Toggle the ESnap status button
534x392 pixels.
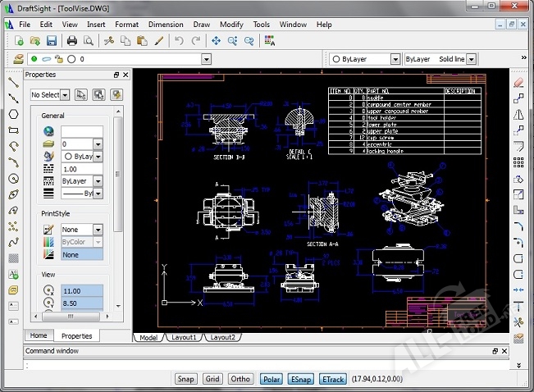(301, 379)
